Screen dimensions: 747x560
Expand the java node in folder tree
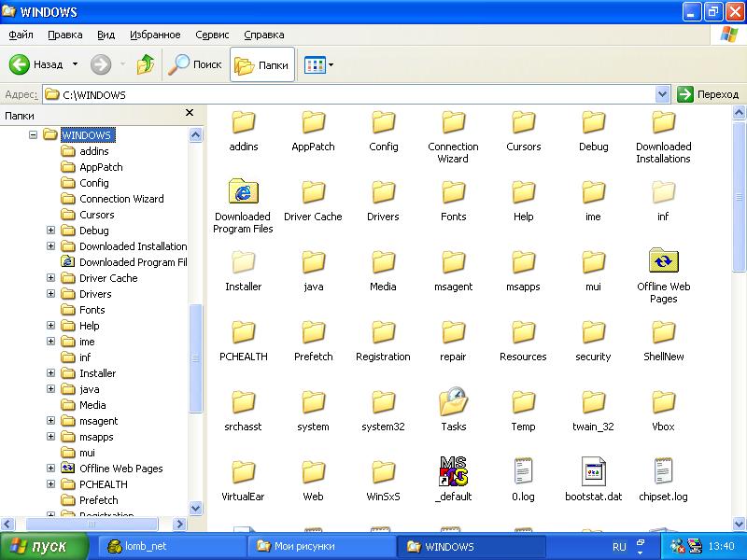coord(50,389)
